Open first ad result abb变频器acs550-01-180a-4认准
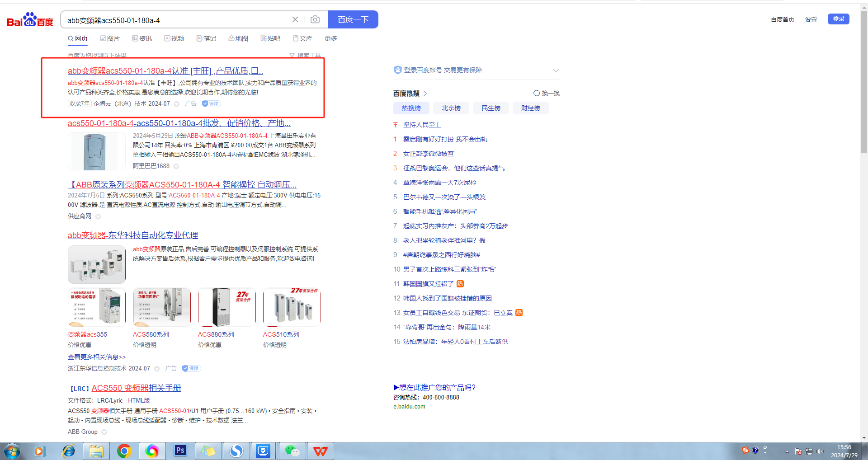This screenshot has height=460, width=868. coord(165,71)
